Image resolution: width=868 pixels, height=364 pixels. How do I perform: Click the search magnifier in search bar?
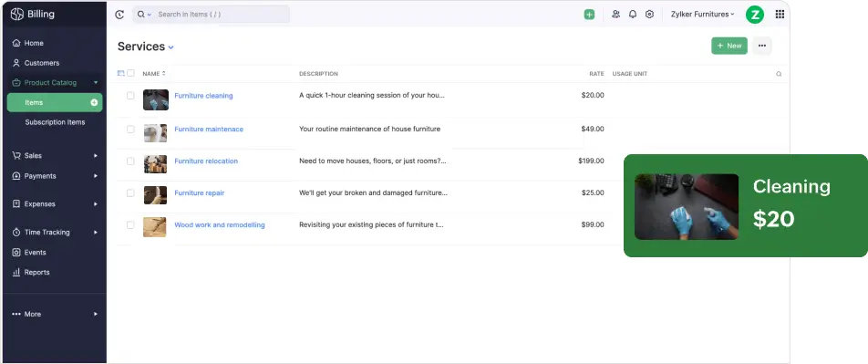140,15
